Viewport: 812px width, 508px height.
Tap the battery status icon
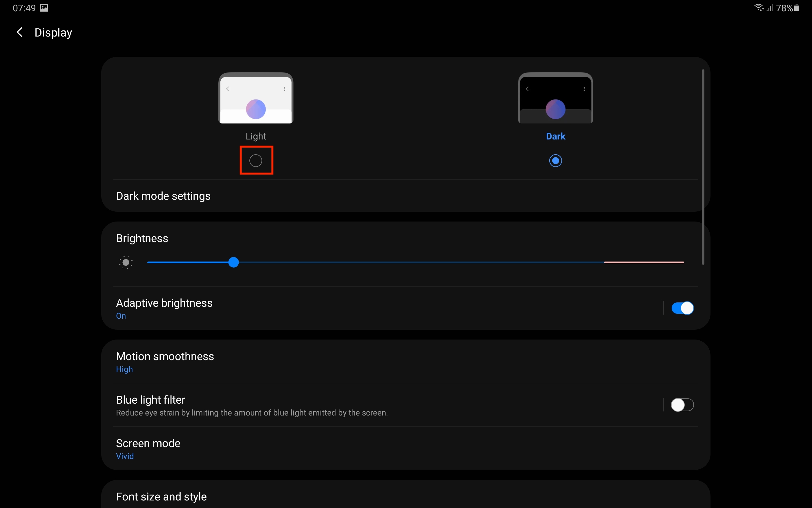(797, 8)
